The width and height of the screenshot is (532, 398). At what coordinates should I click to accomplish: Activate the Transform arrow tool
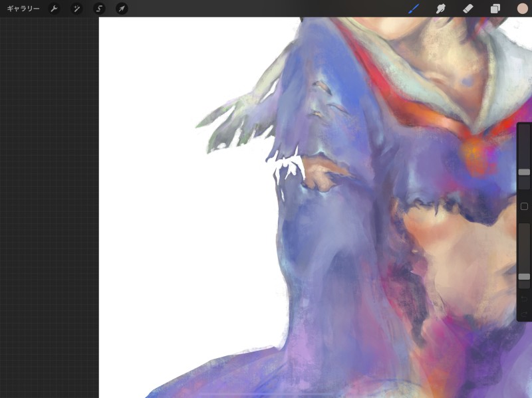point(122,9)
